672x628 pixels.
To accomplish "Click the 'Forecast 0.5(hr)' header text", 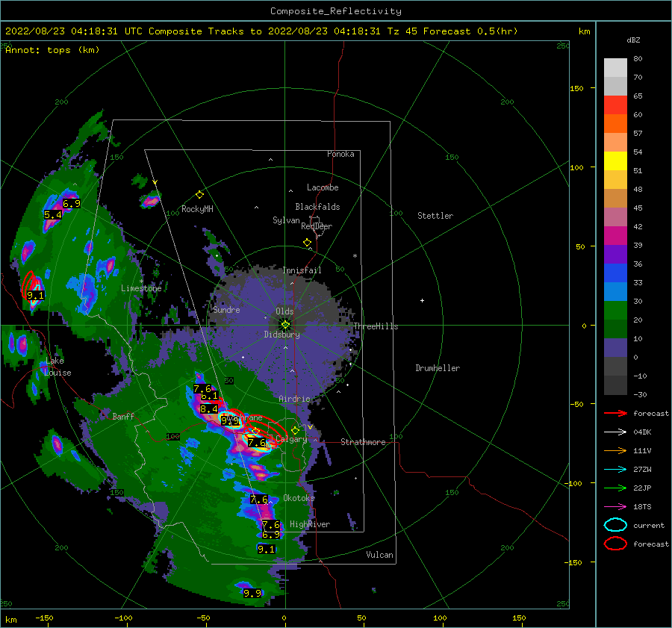I will (470, 31).
